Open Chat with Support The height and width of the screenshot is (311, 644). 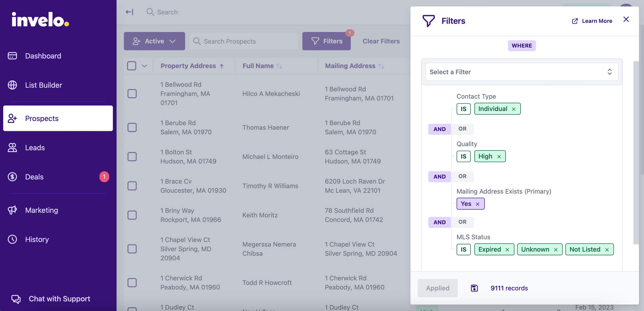pos(51,299)
